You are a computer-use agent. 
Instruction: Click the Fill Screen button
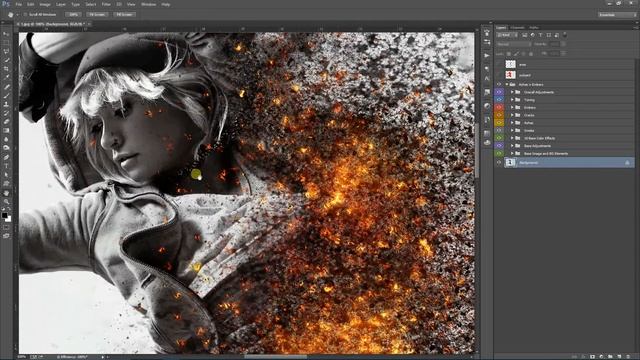click(124, 14)
